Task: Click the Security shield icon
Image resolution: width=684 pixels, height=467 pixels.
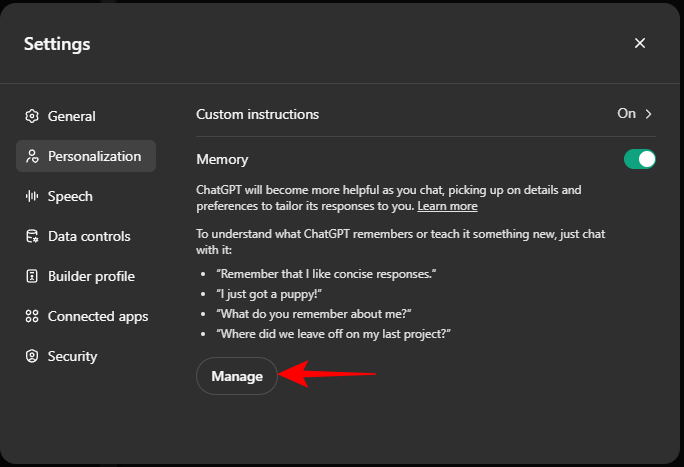Action: (x=32, y=356)
